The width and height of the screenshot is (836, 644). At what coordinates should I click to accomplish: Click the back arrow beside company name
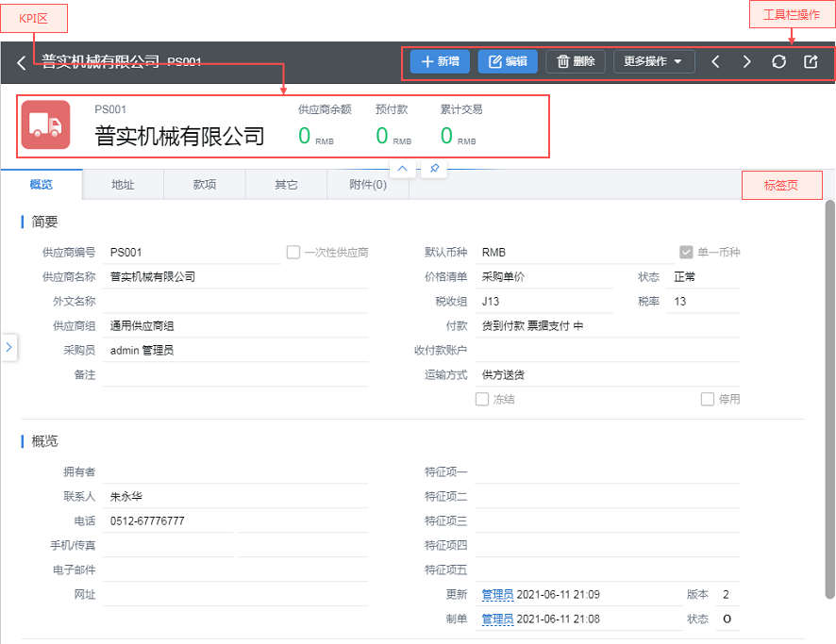click(x=22, y=63)
